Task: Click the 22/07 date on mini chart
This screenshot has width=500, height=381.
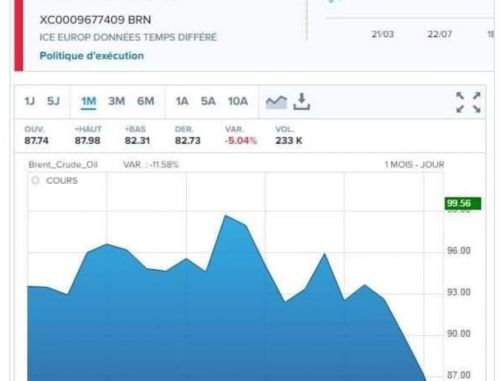Action: point(440,34)
